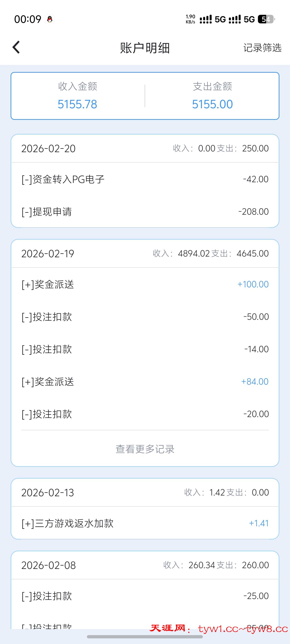Expand 查看更多记录 for 2026-02-19

click(145, 449)
